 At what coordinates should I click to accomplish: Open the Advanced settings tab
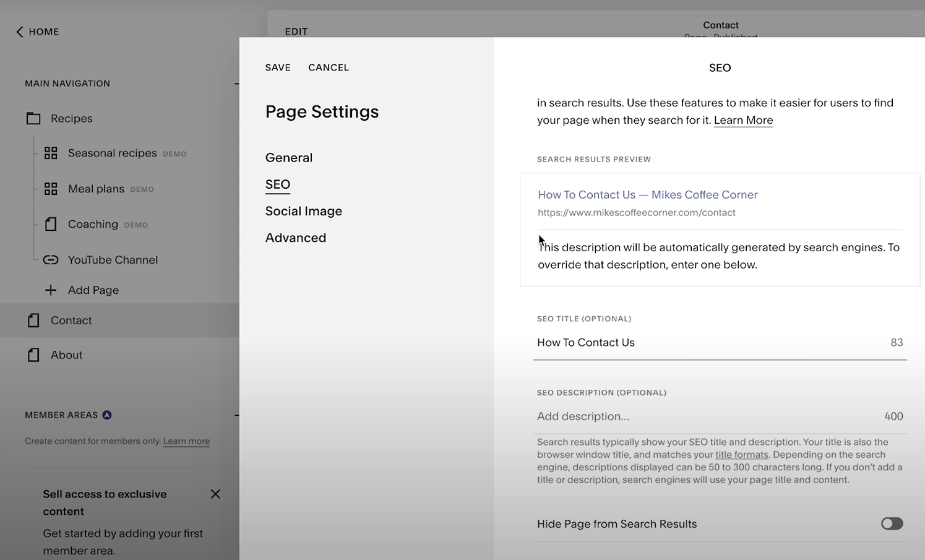(296, 238)
